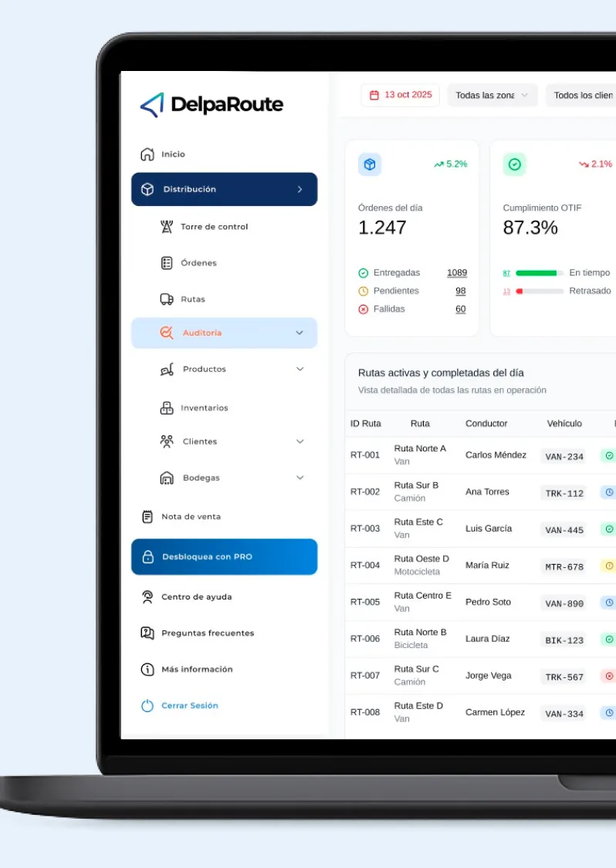The height and width of the screenshot is (868, 616).
Task: Click the Bodegas warehouse icon
Action: (167, 478)
